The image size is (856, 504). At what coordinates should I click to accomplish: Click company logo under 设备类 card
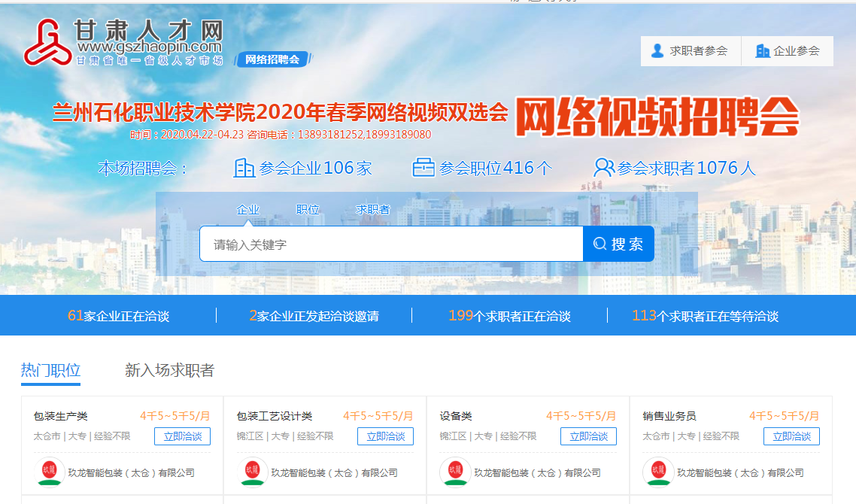coord(455,472)
